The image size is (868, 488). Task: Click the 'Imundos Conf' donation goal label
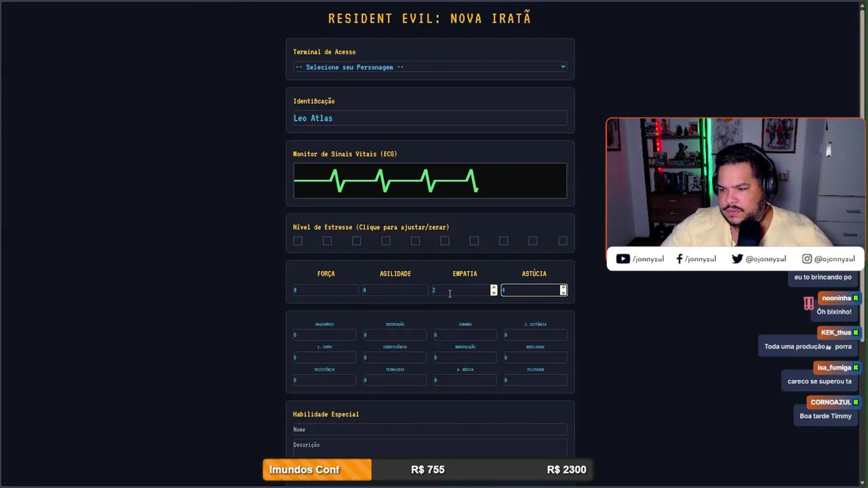(304, 470)
